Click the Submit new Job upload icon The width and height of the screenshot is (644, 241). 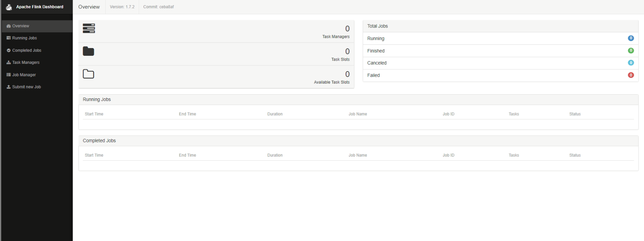click(8, 87)
